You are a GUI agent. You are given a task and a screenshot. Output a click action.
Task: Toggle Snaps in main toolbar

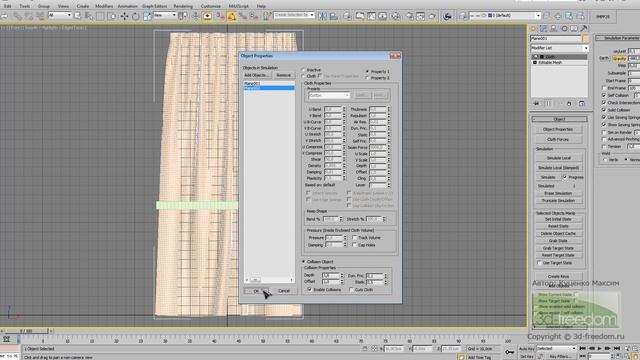(x=220, y=16)
